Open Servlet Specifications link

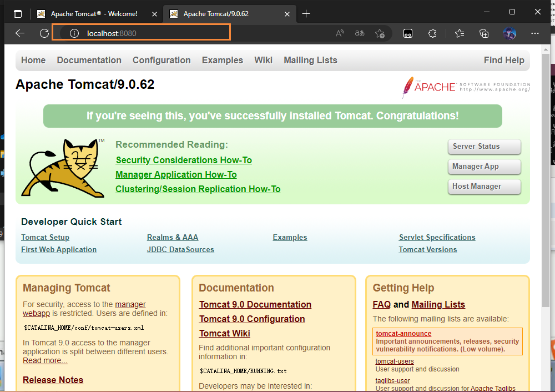[437, 237]
